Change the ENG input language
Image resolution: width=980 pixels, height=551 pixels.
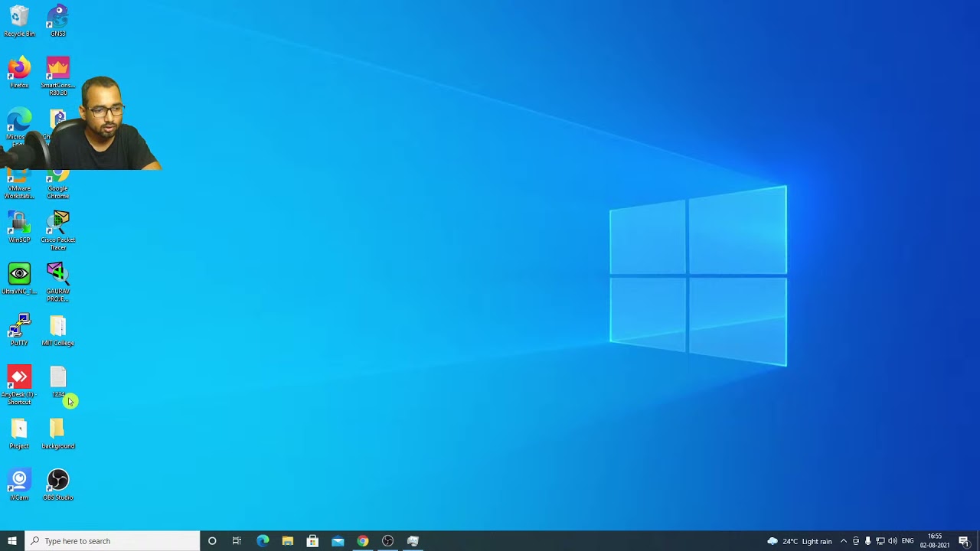(908, 541)
